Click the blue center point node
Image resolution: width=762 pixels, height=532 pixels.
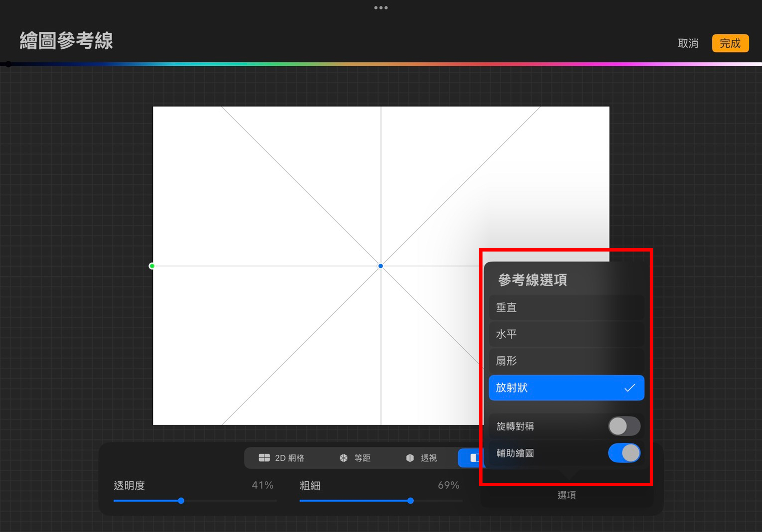[381, 266]
